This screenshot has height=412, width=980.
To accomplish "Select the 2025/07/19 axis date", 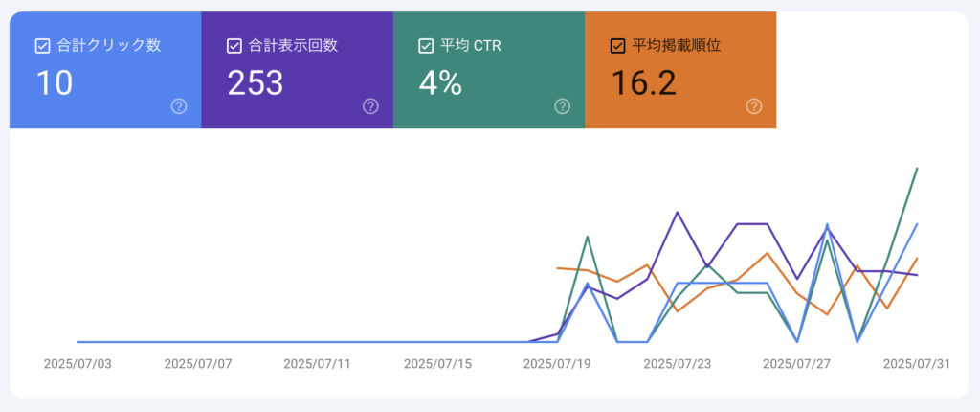I will [557, 364].
